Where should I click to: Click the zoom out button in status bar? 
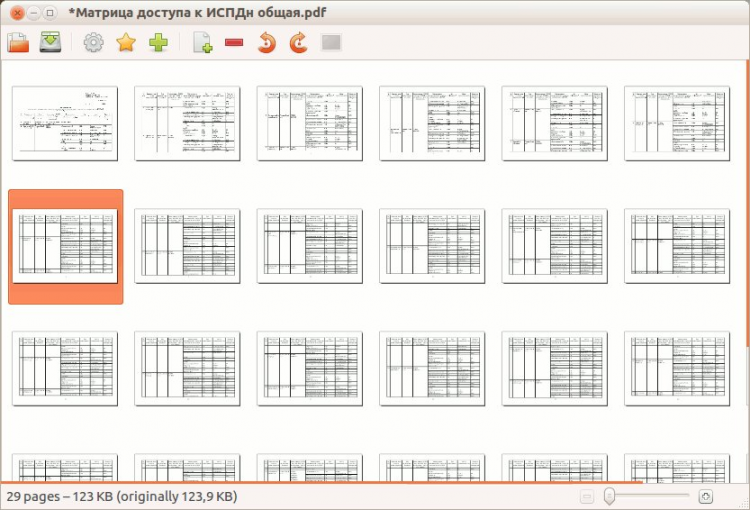coord(587,497)
